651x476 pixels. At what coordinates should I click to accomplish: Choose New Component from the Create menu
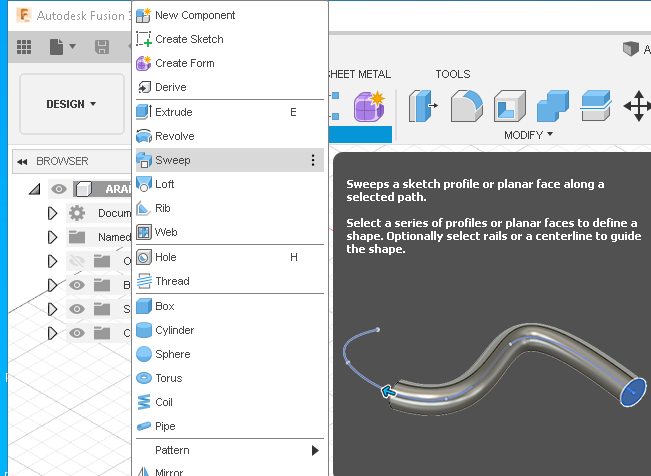(230, 15)
